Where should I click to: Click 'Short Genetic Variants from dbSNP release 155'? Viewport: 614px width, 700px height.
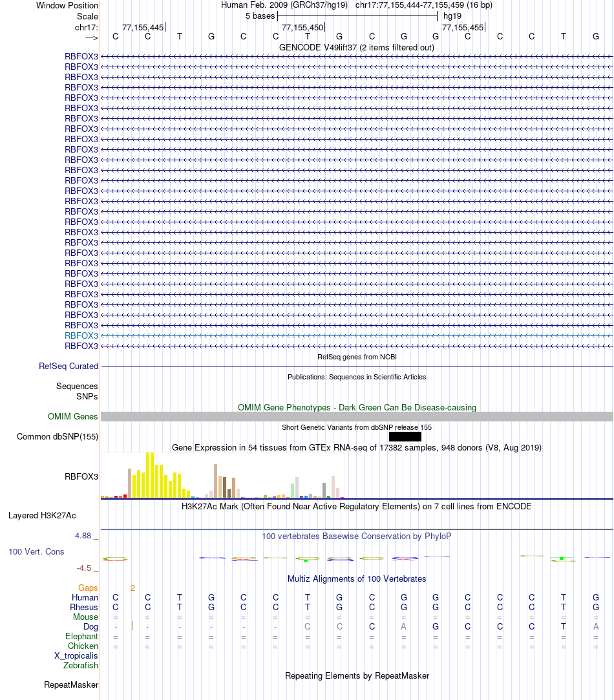357,427
